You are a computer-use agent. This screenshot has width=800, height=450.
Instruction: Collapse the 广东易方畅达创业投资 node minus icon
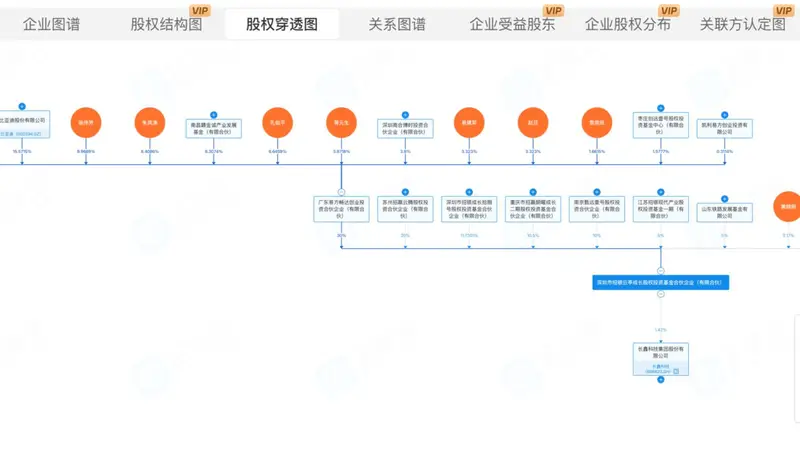click(341, 192)
